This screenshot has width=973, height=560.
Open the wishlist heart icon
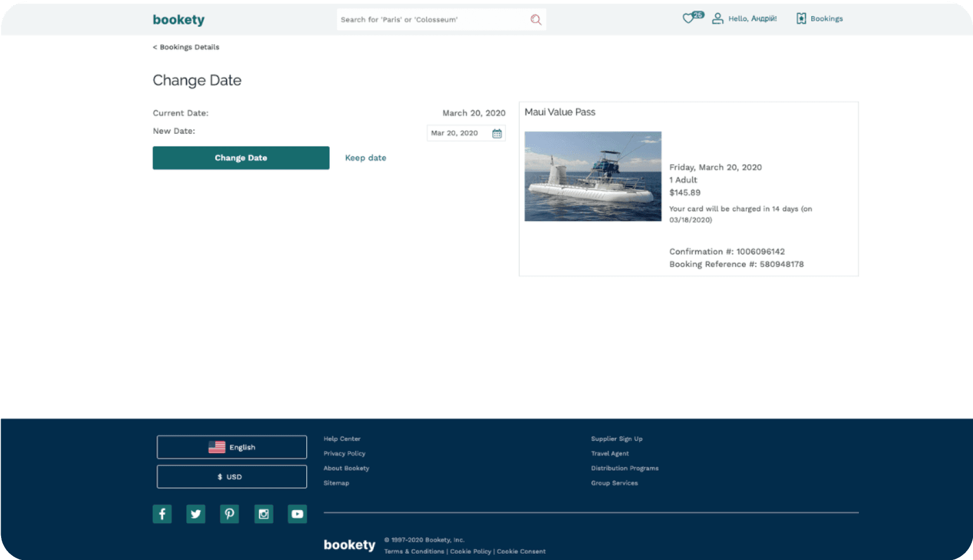[x=688, y=18]
